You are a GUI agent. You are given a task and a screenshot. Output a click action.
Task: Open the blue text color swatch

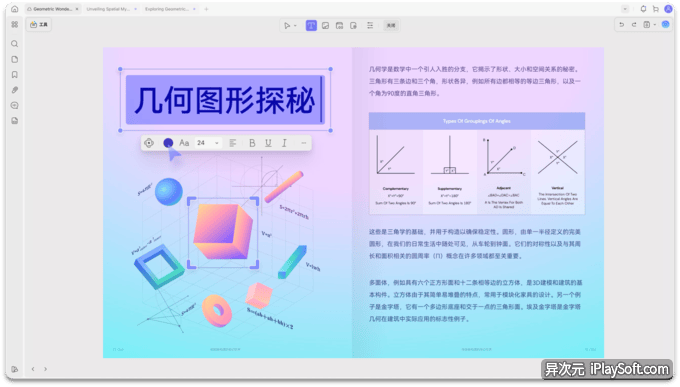(168, 143)
